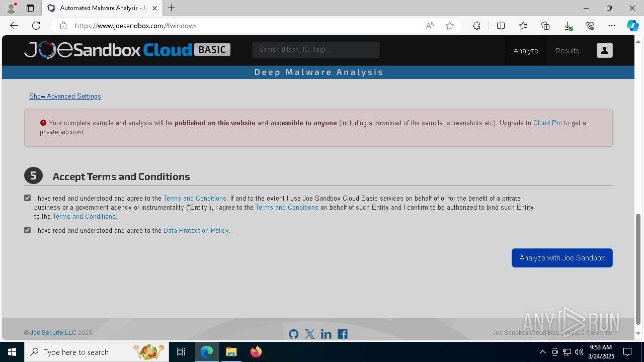The height and width of the screenshot is (362, 644).
Task: Toggle Split screen icon
Action: tap(501, 26)
